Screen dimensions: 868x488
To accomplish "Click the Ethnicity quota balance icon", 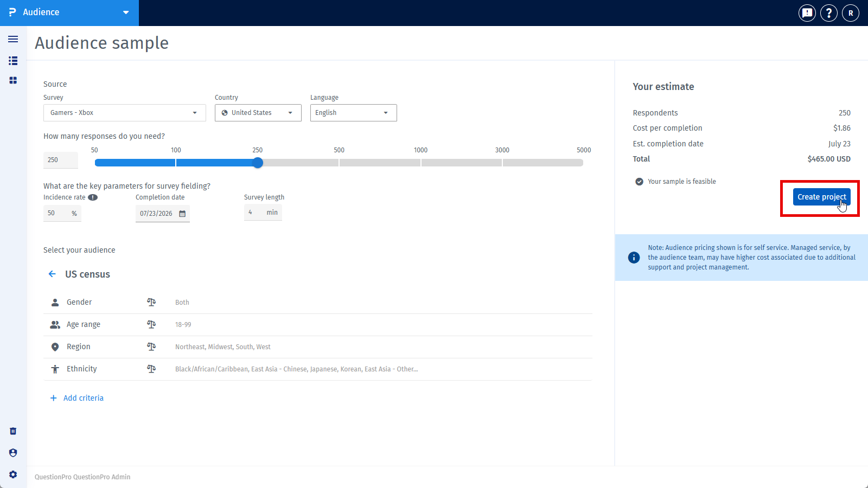I will 151,369.
